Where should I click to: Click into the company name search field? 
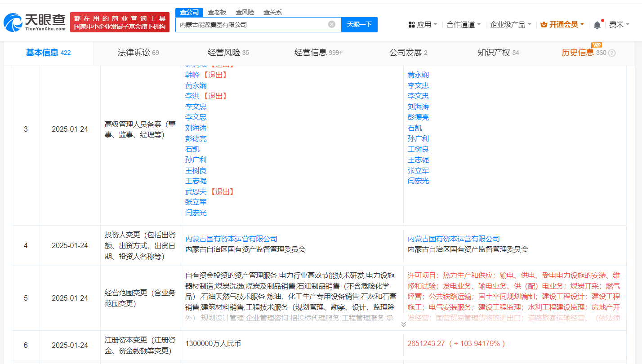(x=252, y=25)
